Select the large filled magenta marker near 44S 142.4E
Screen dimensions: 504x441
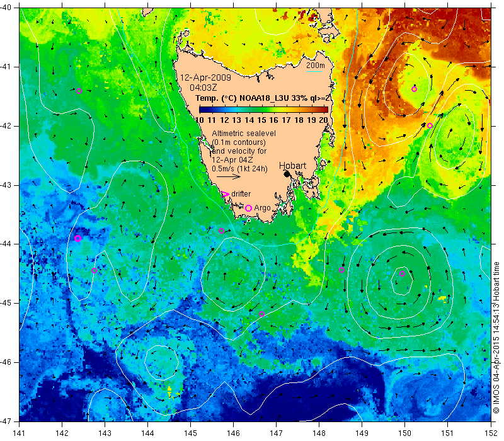coord(77,238)
